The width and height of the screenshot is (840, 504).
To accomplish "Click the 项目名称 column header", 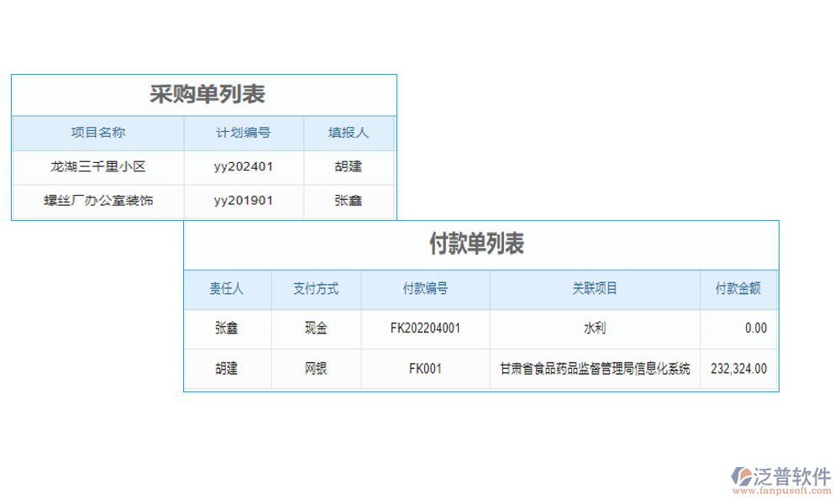I will click(97, 133).
